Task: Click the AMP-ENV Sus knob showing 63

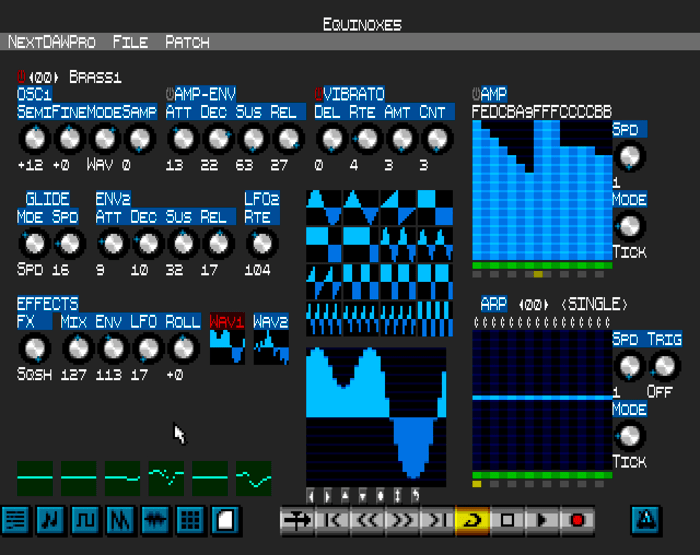Action: [x=253, y=139]
